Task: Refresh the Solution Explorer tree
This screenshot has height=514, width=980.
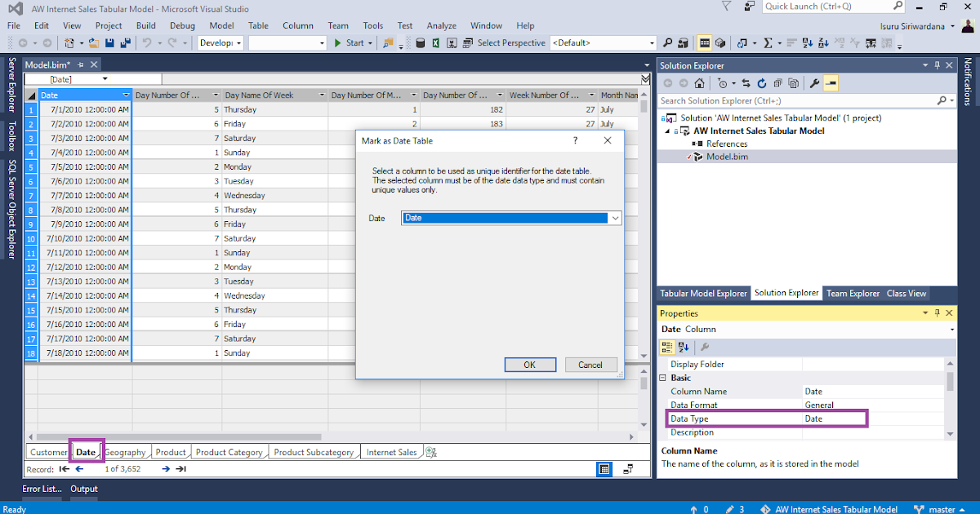Action: coord(762,82)
